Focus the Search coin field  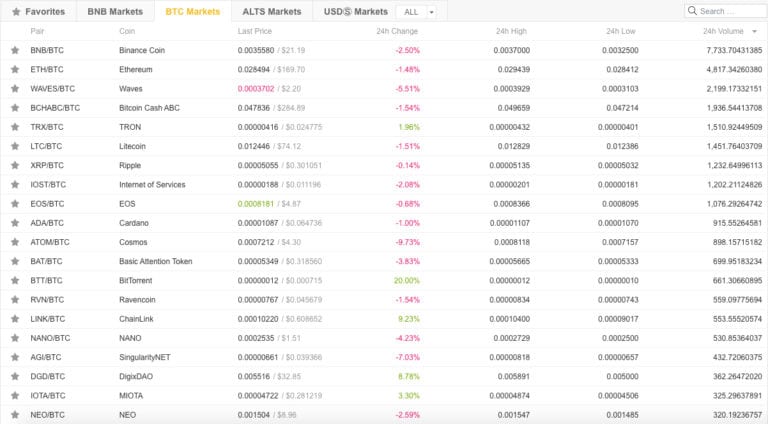pyautogui.click(x=725, y=11)
